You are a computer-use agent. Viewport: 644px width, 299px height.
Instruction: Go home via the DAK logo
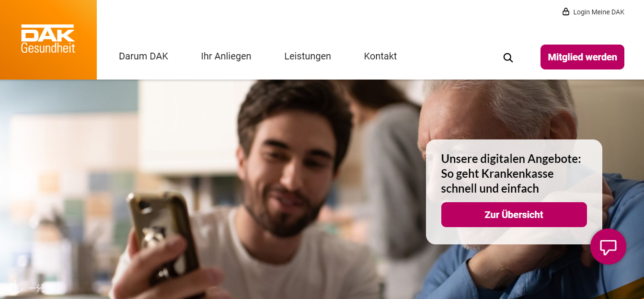click(48, 33)
